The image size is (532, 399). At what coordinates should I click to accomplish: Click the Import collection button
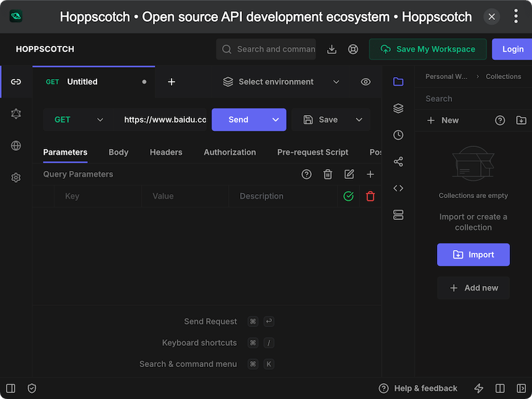[473, 255]
